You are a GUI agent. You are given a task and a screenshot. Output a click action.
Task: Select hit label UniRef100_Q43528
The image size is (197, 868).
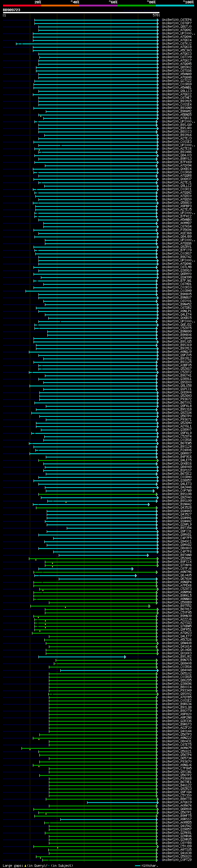pyautogui.click(x=177, y=507)
